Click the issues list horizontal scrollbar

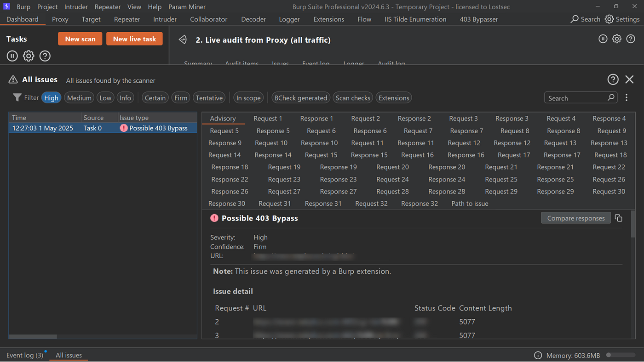(x=33, y=337)
